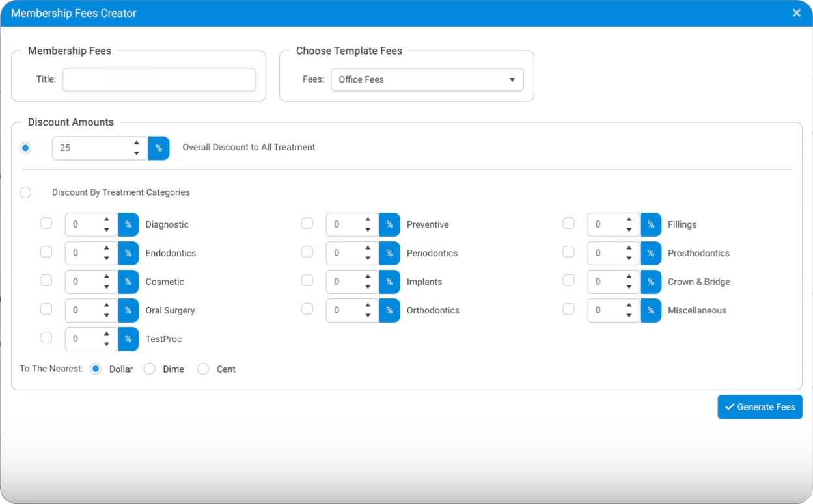
Task: Select the Cent rounding option
Action: [x=202, y=369]
